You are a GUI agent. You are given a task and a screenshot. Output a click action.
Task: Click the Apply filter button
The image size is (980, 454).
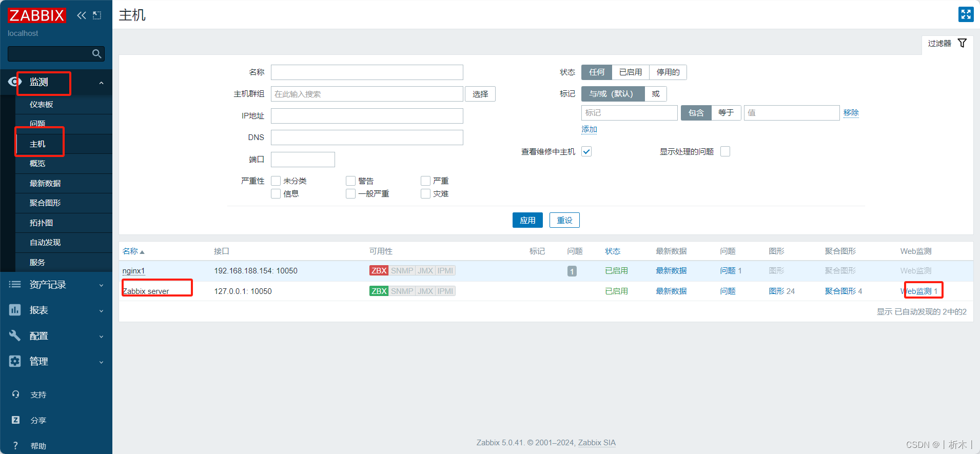(x=527, y=220)
